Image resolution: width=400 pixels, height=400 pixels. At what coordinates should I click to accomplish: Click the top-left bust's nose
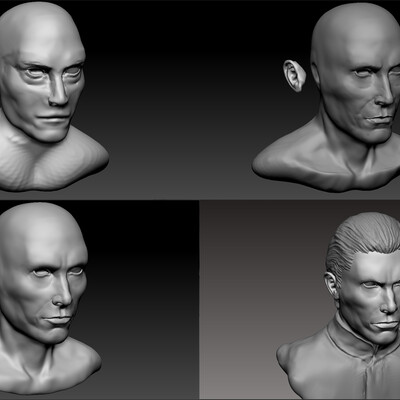click(58, 93)
